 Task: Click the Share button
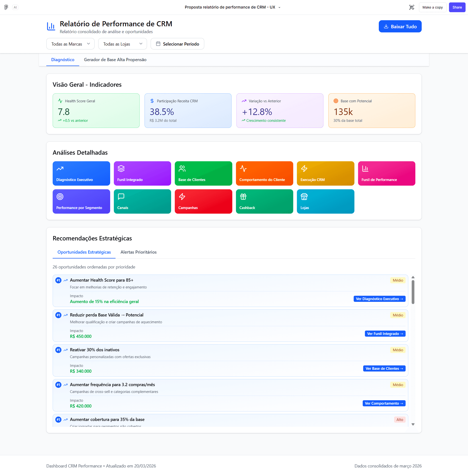(457, 7)
